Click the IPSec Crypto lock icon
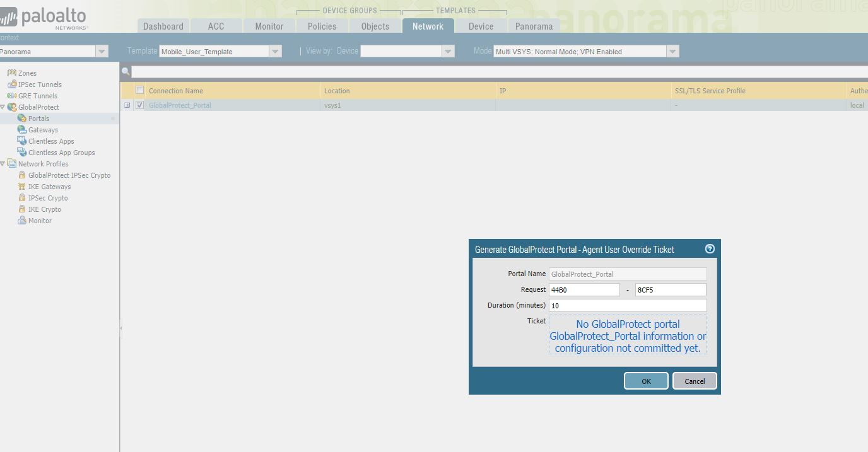This screenshot has height=452, width=868. [x=22, y=198]
